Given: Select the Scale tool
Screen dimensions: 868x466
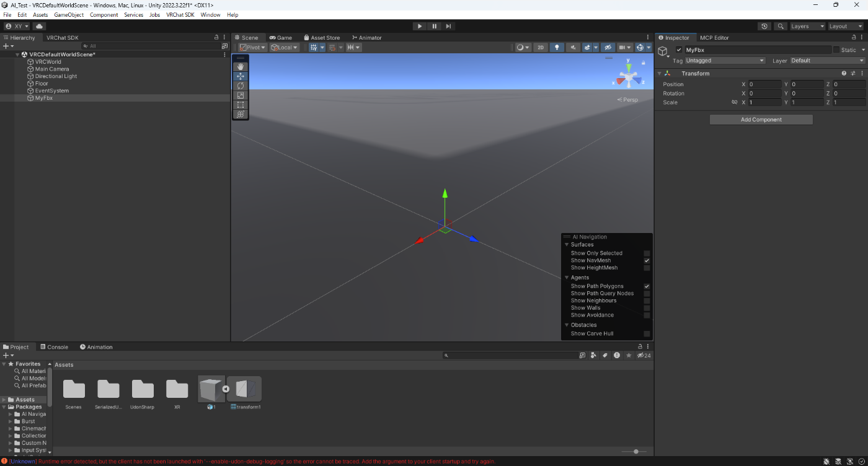Looking at the screenshot, I should 241,95.
